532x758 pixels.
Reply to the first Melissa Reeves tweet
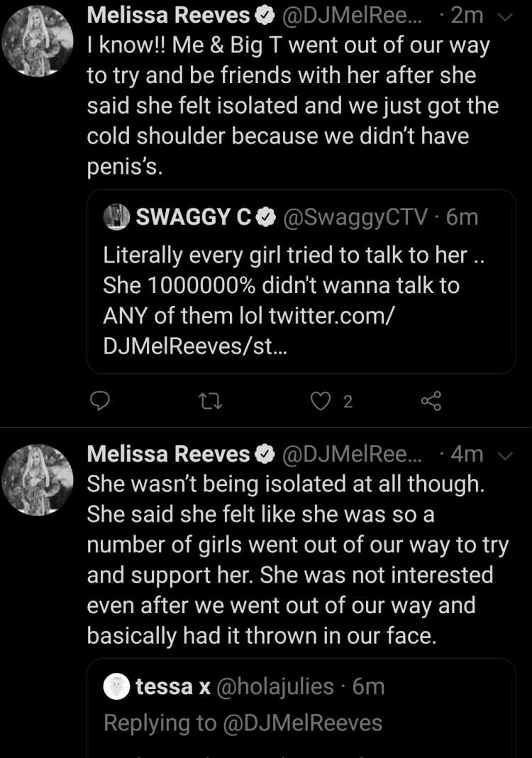pos(100,401)
